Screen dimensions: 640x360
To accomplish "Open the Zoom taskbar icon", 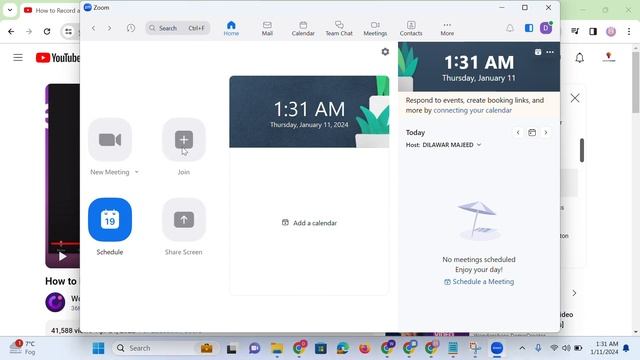I will click(497, 348).
